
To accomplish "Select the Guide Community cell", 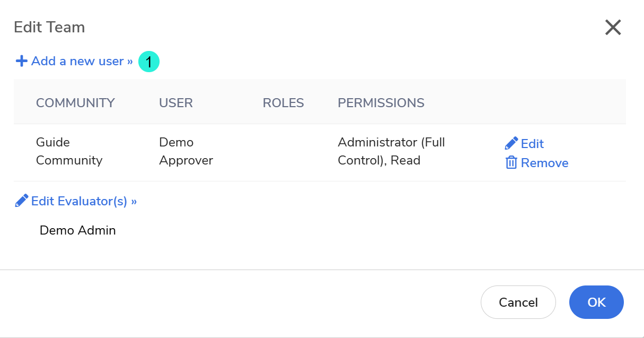I will (x=69, y=151).
